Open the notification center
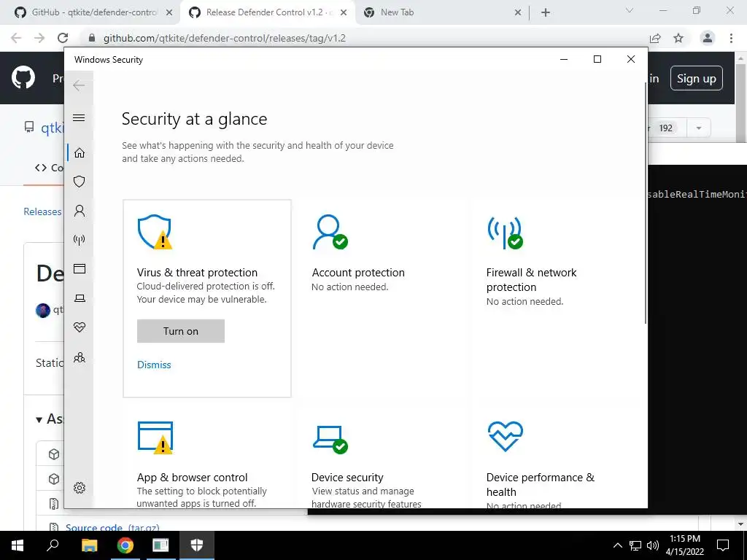 tap(723, 545)
